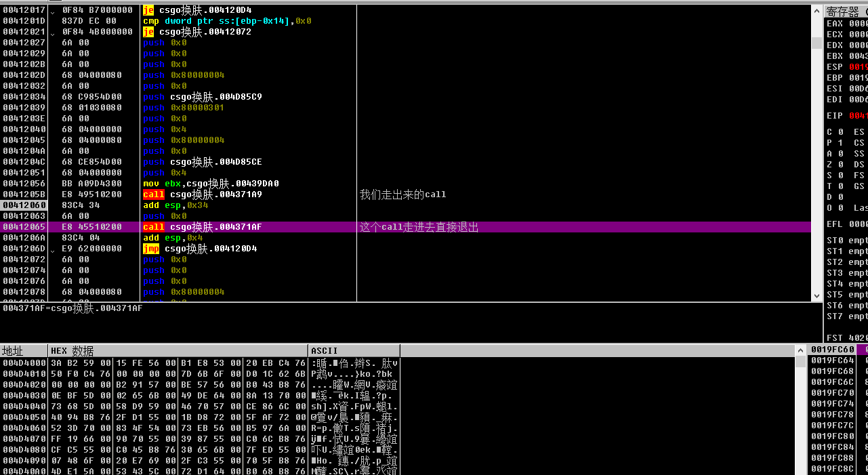Click hex bytes '837D EC 00'
The image size is (868, 475).
click(x=89, y=21)
